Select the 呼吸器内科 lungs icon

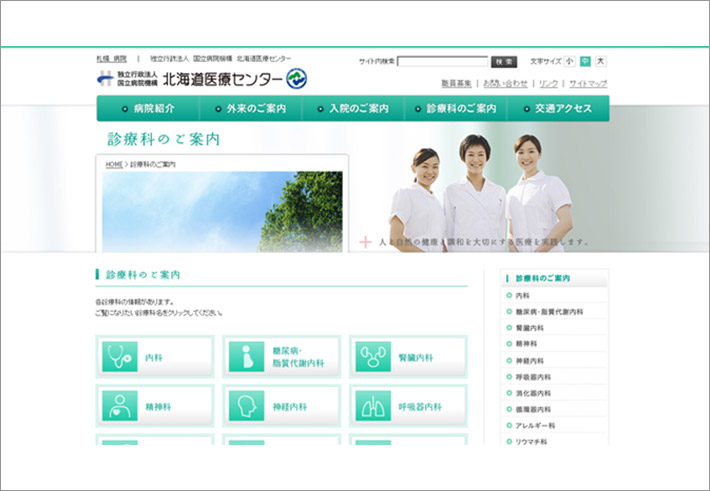tap(372, 406)
